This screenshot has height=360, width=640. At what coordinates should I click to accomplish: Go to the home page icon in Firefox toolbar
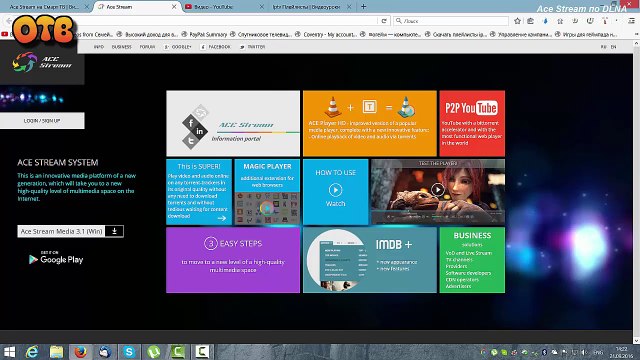[x=560, y=21]
